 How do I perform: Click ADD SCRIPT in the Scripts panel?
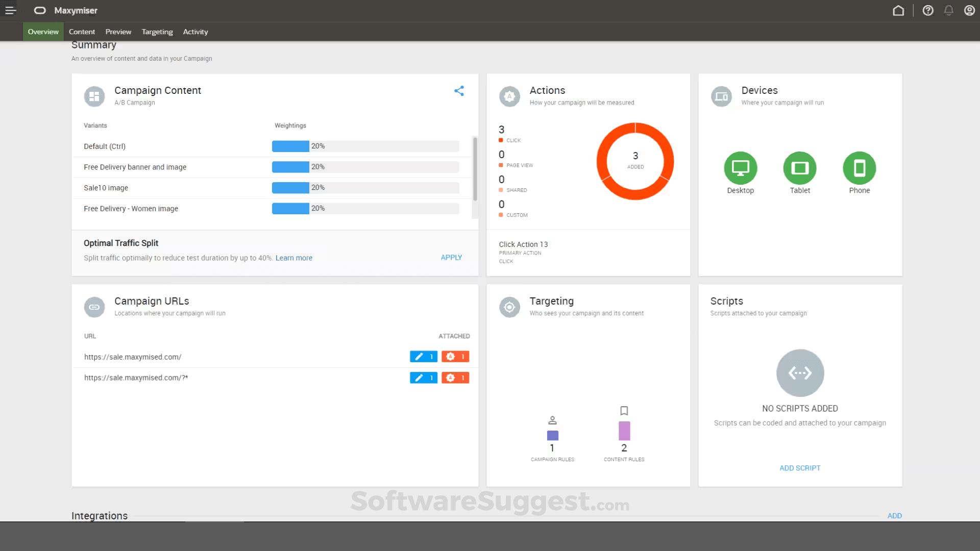(799, 468)
